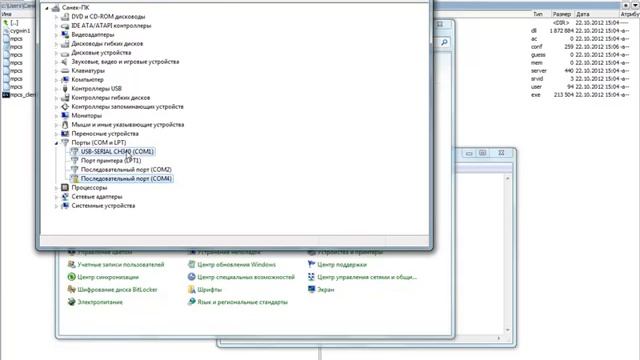Click the scroll-up arrow in the rear window
The height and width of the screenshot is (360, 640).
(x=508, y=179)
